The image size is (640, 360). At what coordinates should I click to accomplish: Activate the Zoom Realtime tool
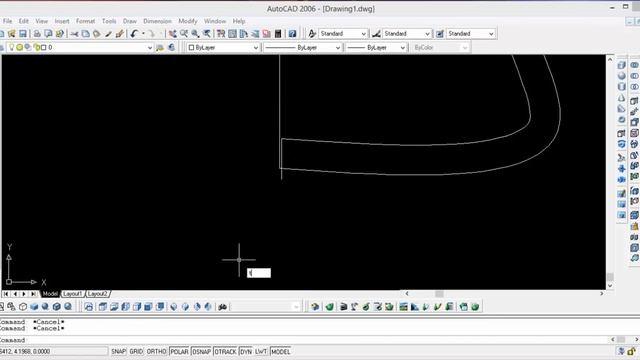[x=184, y=33]
